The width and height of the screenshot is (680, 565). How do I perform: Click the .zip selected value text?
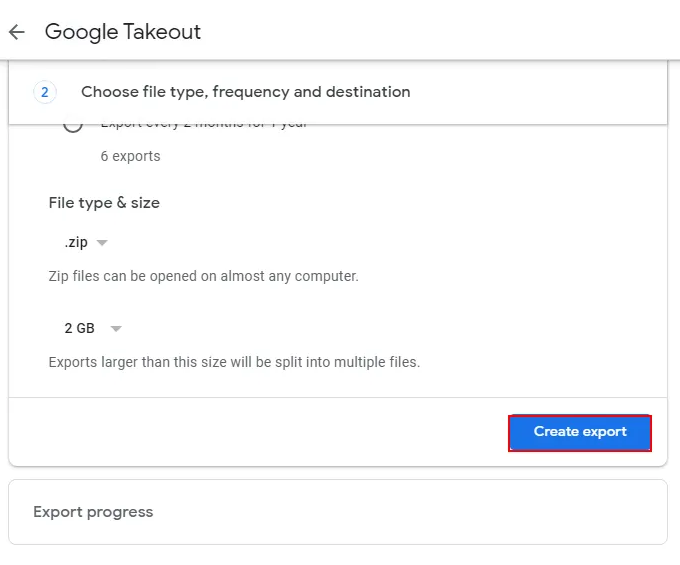click(77, 243)
